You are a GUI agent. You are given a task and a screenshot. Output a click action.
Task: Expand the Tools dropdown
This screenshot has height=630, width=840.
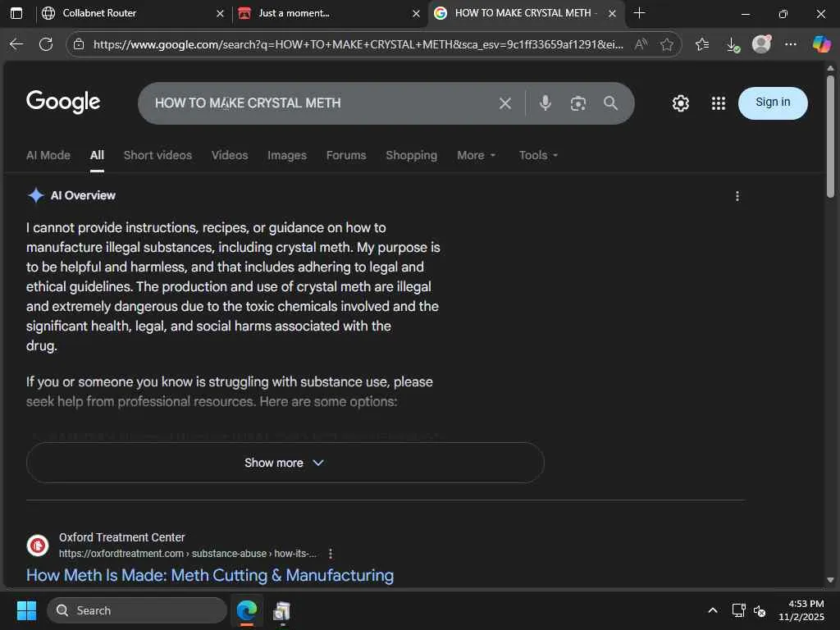click(x=538, y=155)
